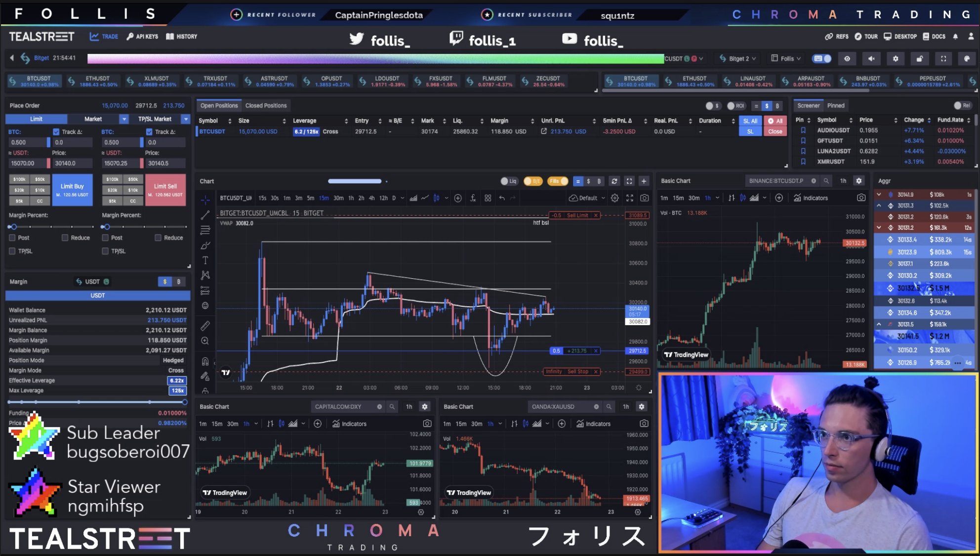The image size is (980, 556).
Task: Expand the TP/SL Market dropdown arrow
Action: [x=186, y=119]
